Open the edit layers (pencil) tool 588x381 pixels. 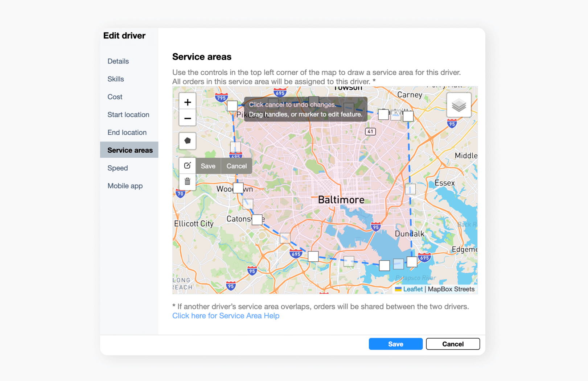point(187,166)
